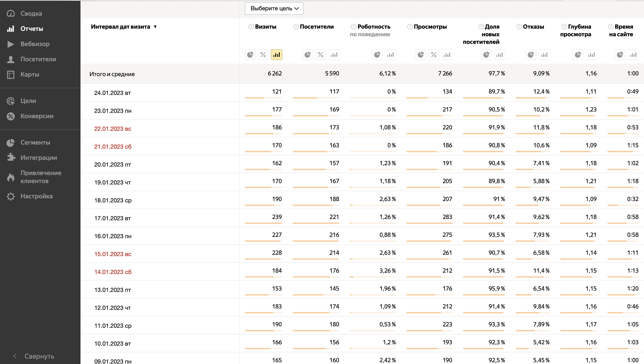Select bar chart view for Посетители
Screen dimensions: 644x364
coord(334,55)
